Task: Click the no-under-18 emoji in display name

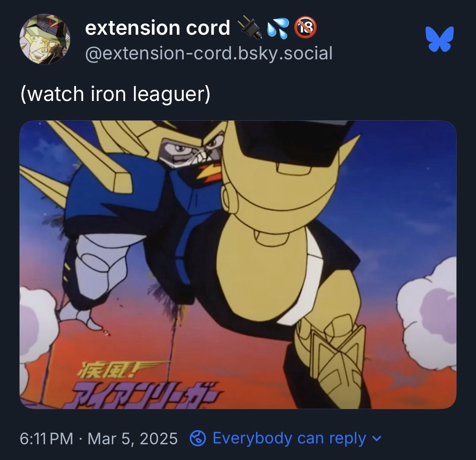Action: click(x=305, y=27)
